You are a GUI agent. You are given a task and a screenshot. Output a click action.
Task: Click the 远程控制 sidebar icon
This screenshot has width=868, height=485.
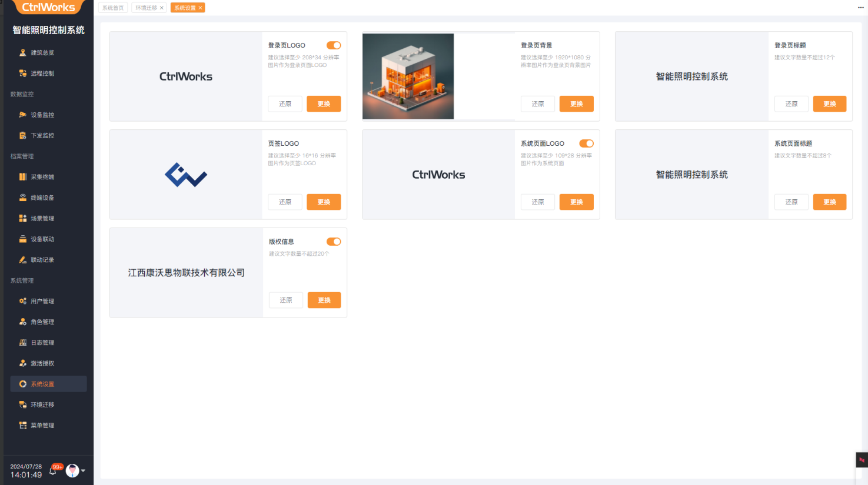point(23,73)
